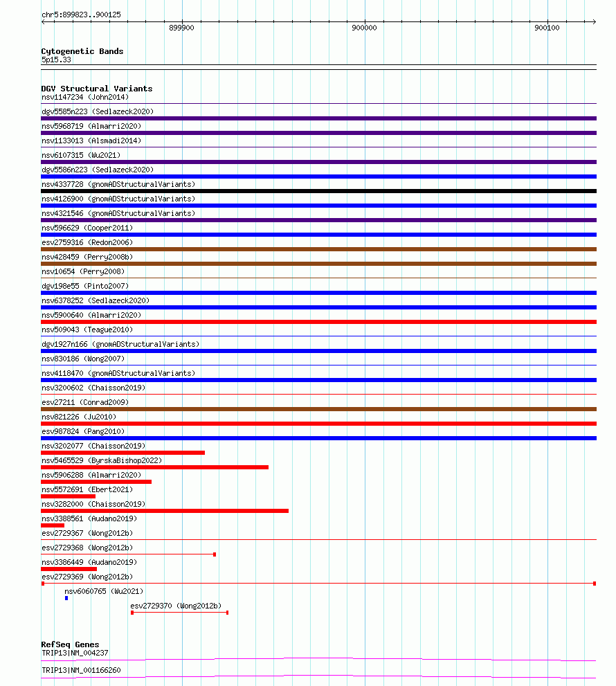
Task: Select nsv428459 (Perry2008b) label
Action: click(x=87, y=257)
